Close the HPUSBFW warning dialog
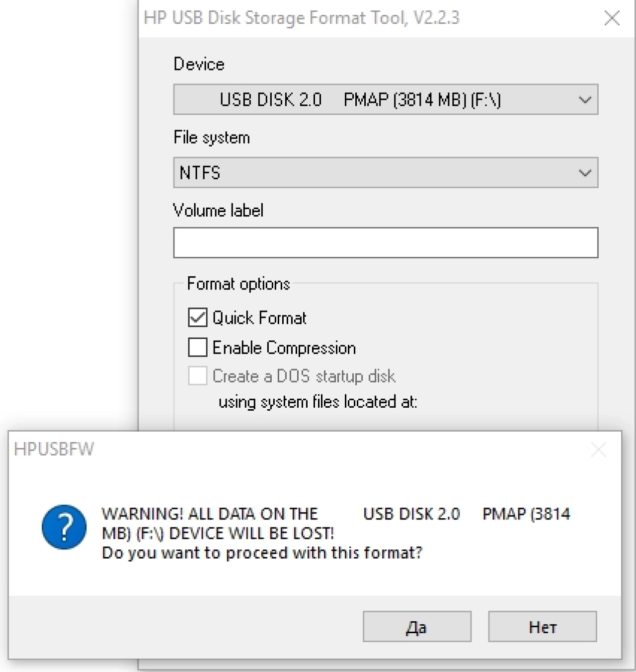 click(599, 449)
